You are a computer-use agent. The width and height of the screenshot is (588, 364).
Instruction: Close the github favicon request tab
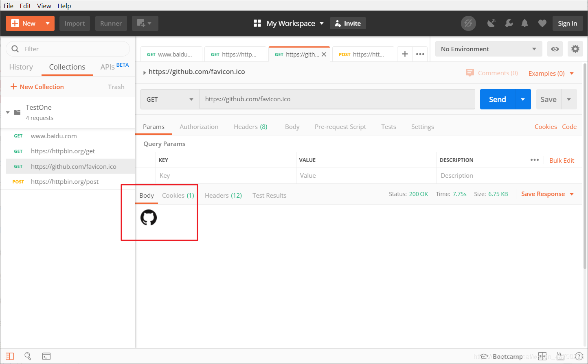click(x=324, y=54)
